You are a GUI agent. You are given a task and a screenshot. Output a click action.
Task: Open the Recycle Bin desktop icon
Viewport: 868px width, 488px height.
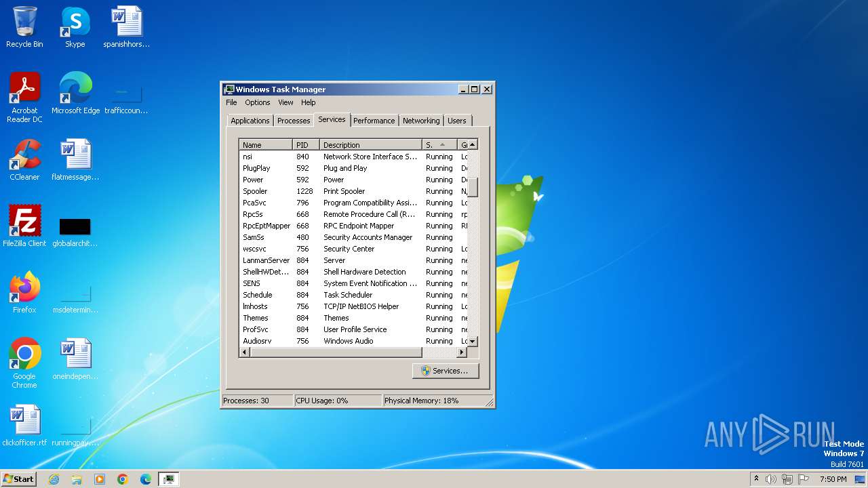24,27
